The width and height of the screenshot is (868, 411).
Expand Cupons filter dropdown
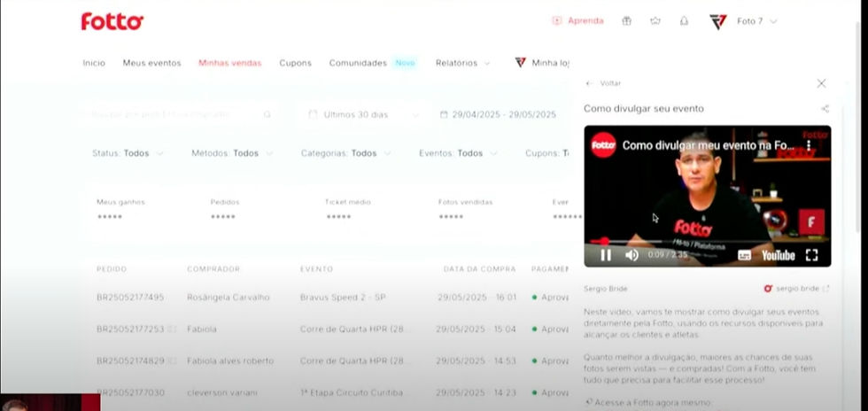pos(547,153)
